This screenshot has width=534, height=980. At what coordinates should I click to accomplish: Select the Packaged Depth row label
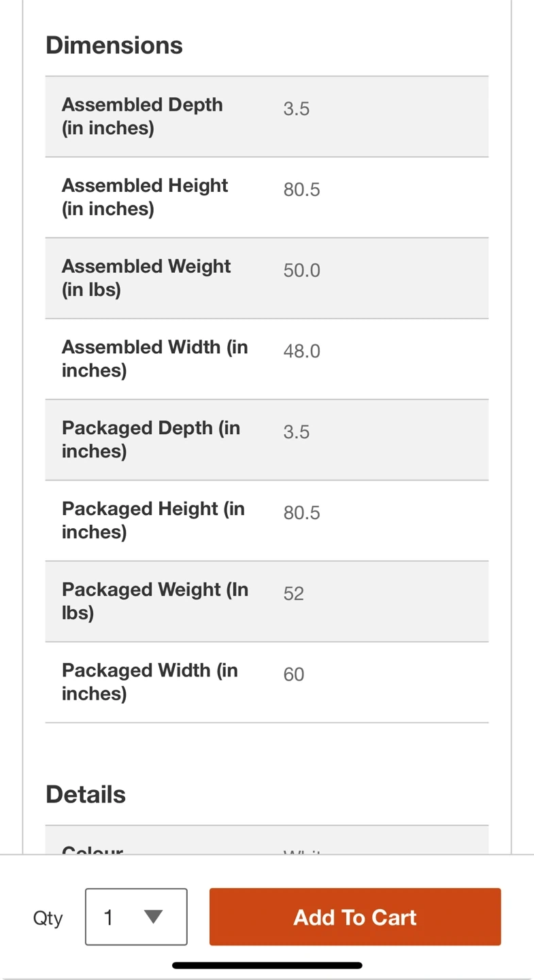click(150, 439)
